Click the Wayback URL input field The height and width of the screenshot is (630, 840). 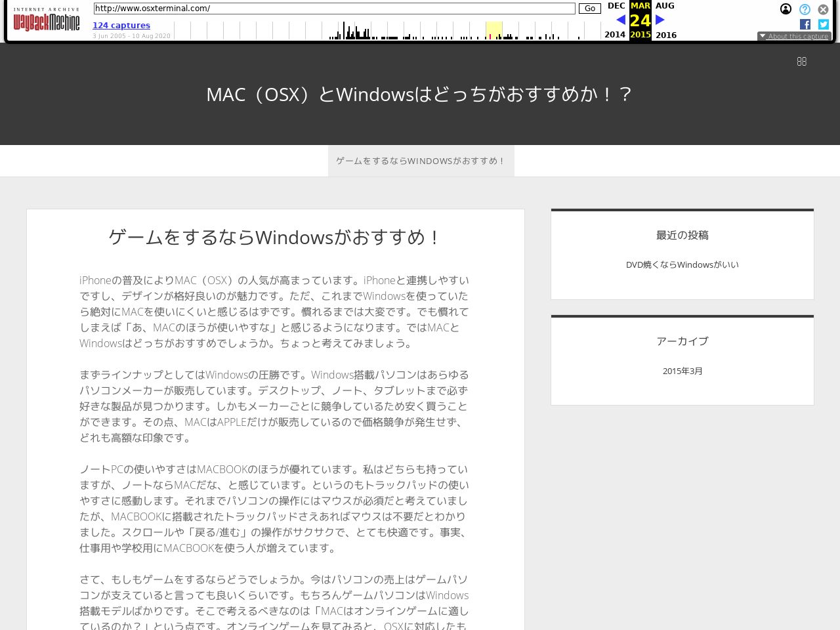(x=334, y=9)
